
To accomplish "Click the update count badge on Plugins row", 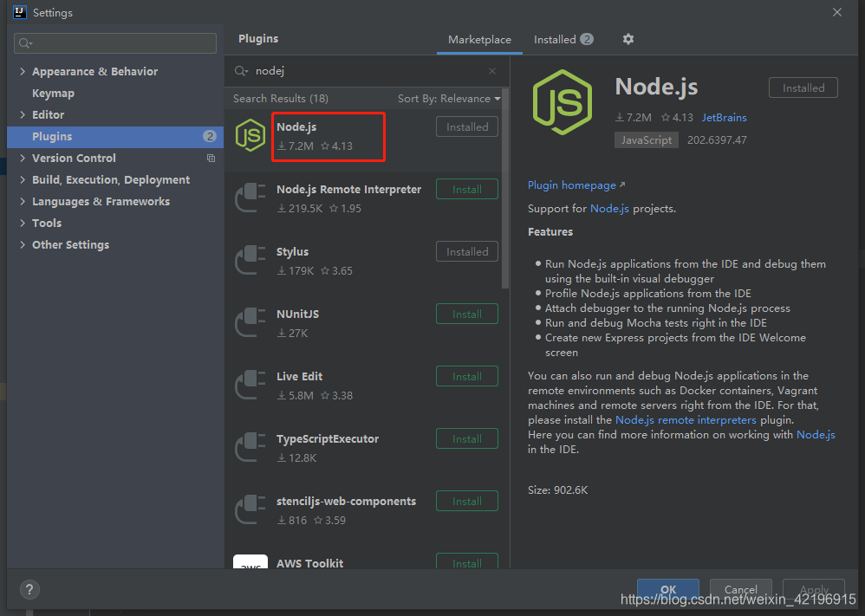I will [210, 136].
